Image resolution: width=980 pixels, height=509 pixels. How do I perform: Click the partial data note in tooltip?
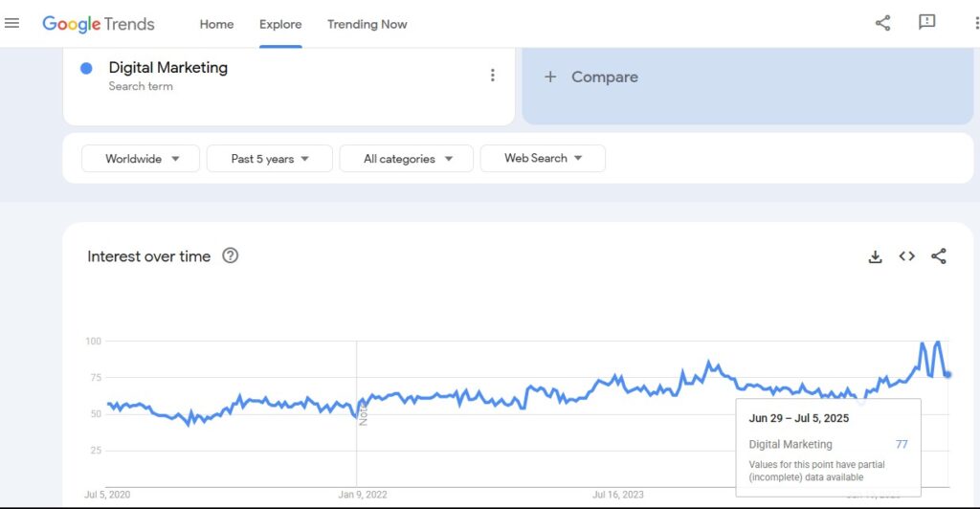[817, 471]
